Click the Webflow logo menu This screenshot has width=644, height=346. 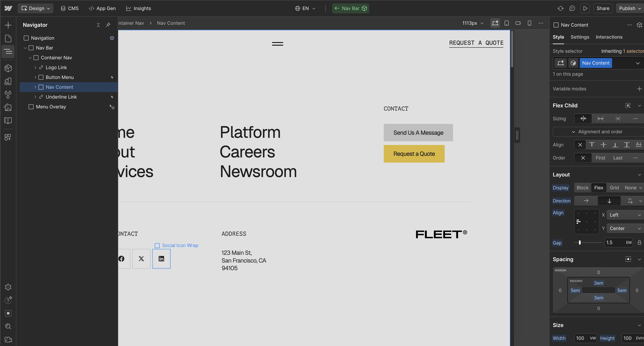click(8, 8)
